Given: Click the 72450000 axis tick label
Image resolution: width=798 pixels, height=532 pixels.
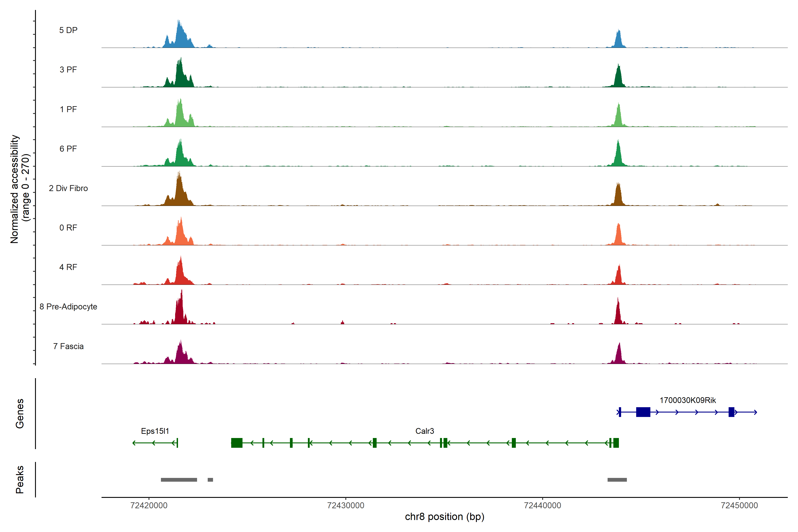Looking at the screenshot, I should (x=739, y=506).
